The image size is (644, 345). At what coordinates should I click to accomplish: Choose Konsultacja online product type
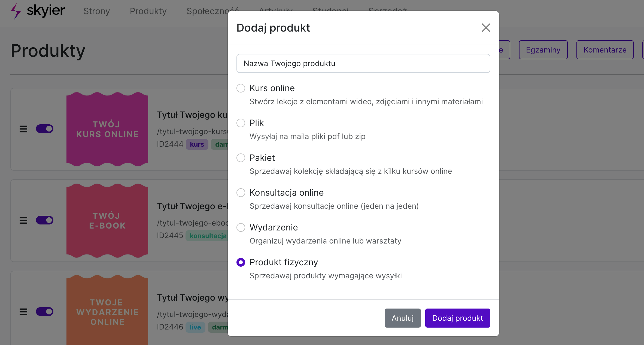click(x=241, y=193)
